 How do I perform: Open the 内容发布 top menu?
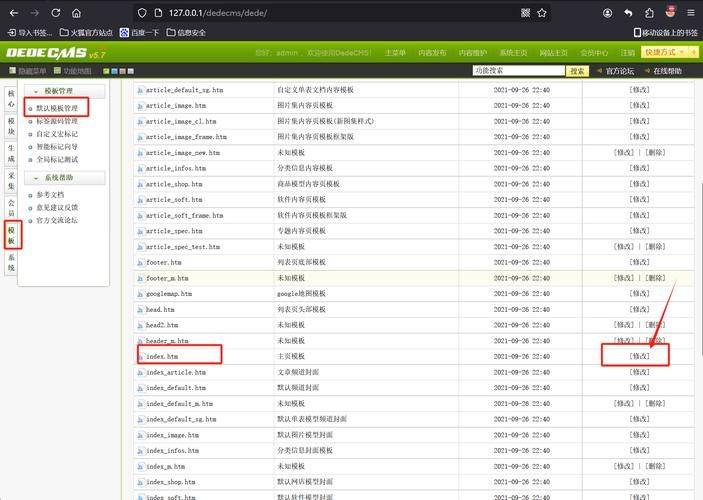[x=431, y=52]
